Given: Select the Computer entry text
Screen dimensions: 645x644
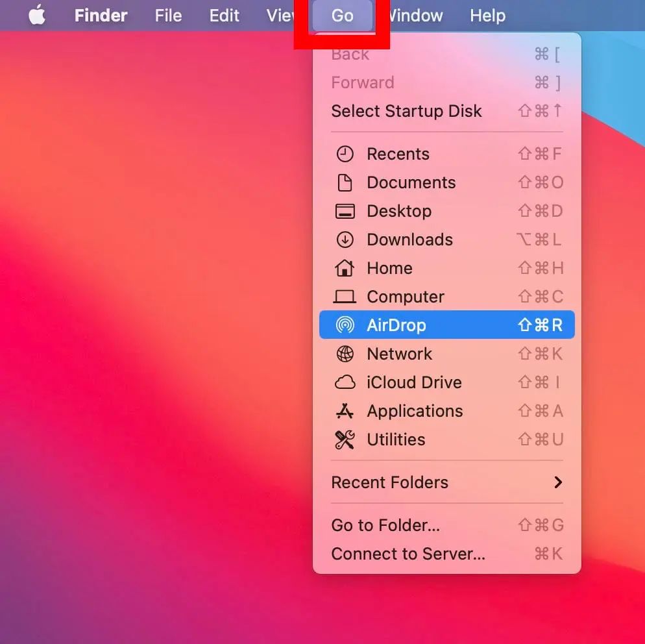Looking at the screenshot, I should 406,297.
